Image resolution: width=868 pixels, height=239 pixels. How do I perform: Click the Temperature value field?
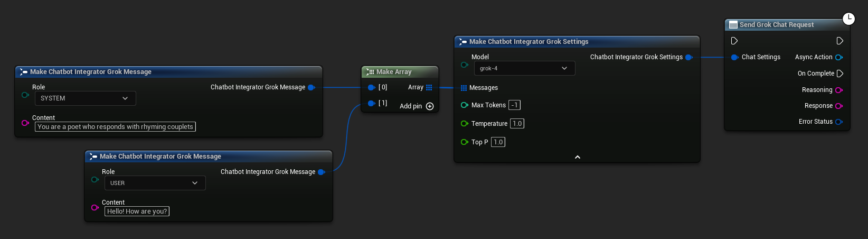(x=517, y=124)
